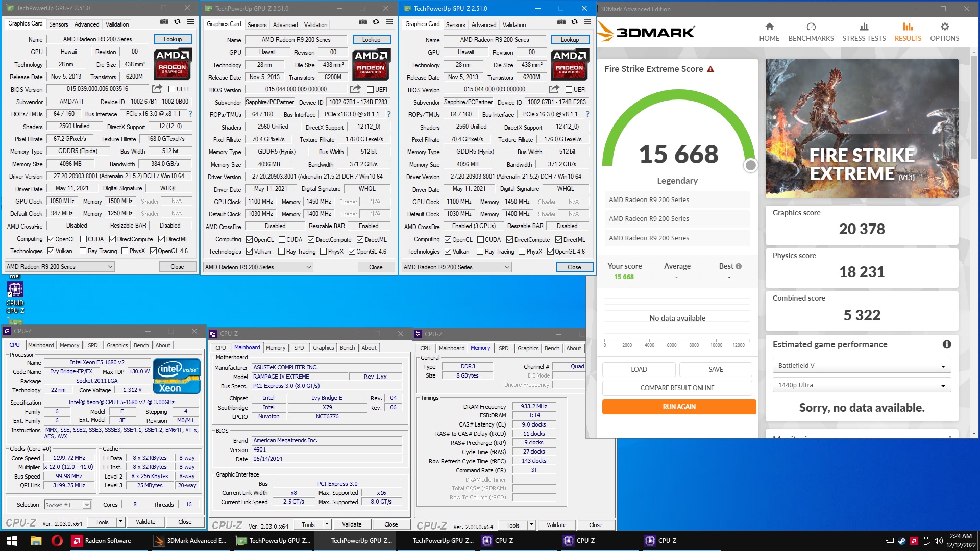Open the CPUID CPU-Z desktop shortcut
This screenshot has width=980, height=551.
click(x=15, y=297)
